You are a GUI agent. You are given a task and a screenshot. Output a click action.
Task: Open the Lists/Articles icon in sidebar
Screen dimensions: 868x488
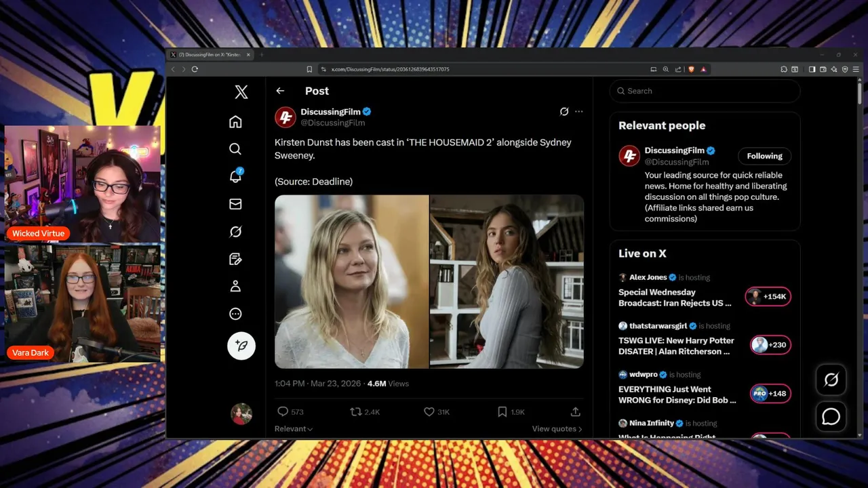(235, 259)
